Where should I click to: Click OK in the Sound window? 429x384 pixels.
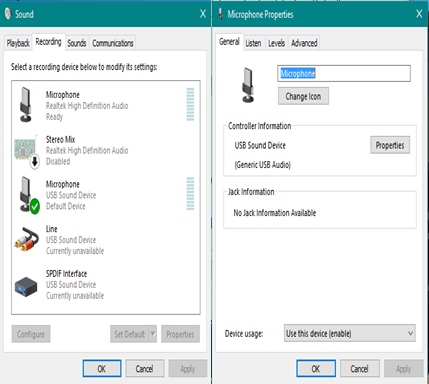tap(102, 369)
